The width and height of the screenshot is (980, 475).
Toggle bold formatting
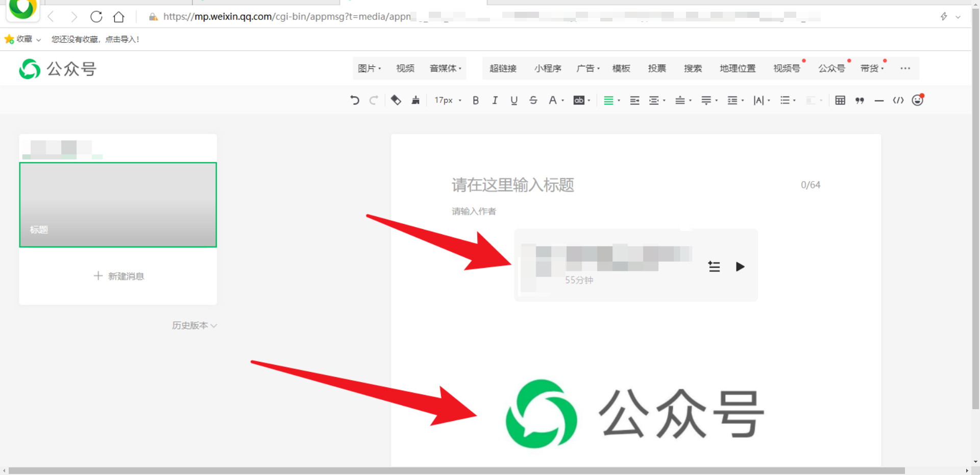tap(476, 101)
